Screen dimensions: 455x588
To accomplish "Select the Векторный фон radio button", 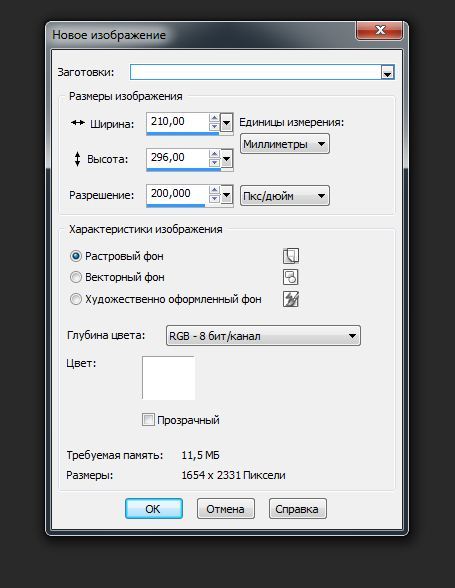I will click(76, 277).
